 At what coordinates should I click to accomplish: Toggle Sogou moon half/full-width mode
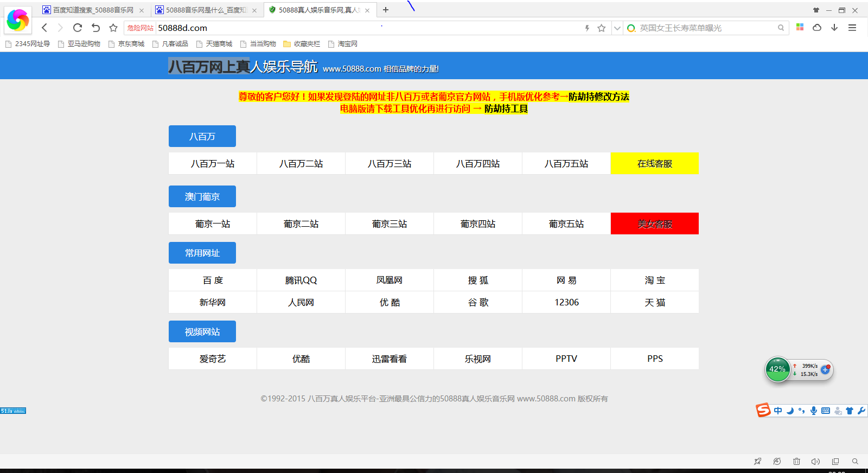pyautogui.click(x=790, y=411)
